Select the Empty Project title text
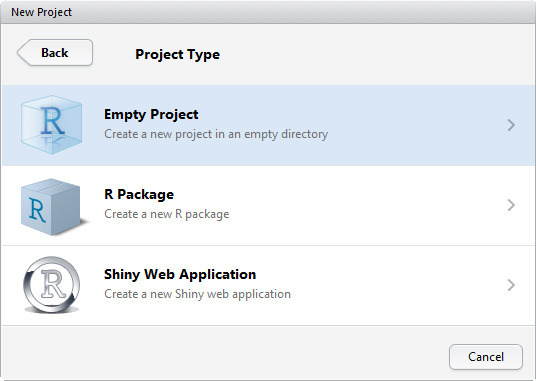 (151, 114)
